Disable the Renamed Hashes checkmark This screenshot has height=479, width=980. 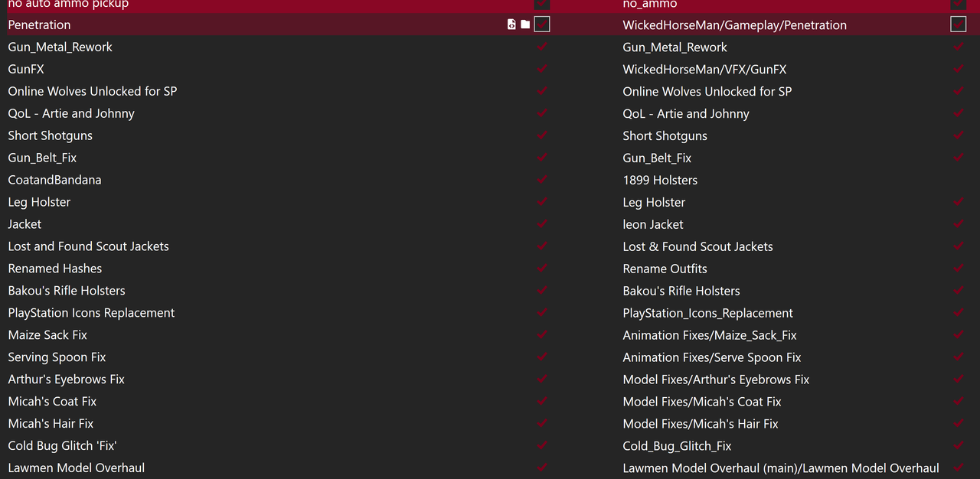[542, 269]
